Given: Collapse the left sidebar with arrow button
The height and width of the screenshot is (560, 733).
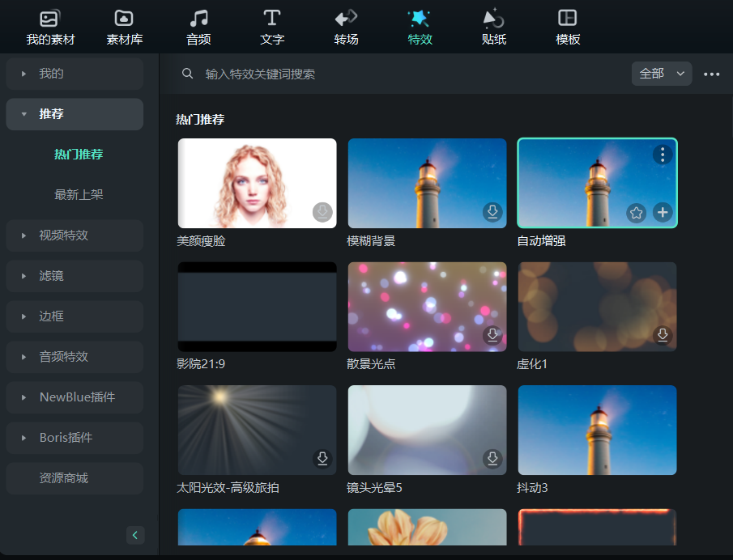Looking at the screenshot, I should pos(135,535).
